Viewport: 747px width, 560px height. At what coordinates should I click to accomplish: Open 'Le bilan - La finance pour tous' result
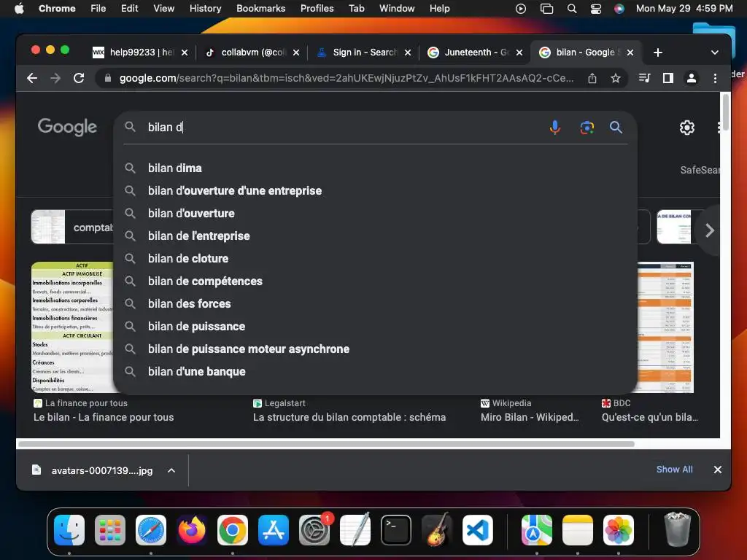[x=104, y=417]
